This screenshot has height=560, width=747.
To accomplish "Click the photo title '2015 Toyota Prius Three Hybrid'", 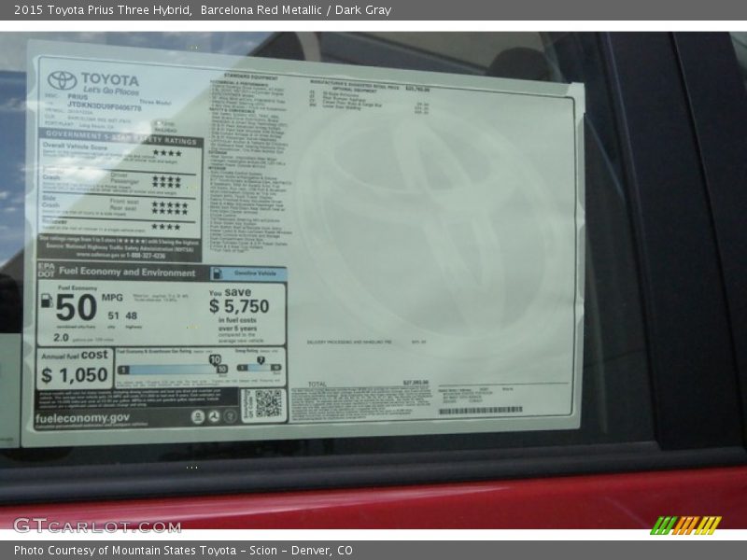I will [97, 10].
